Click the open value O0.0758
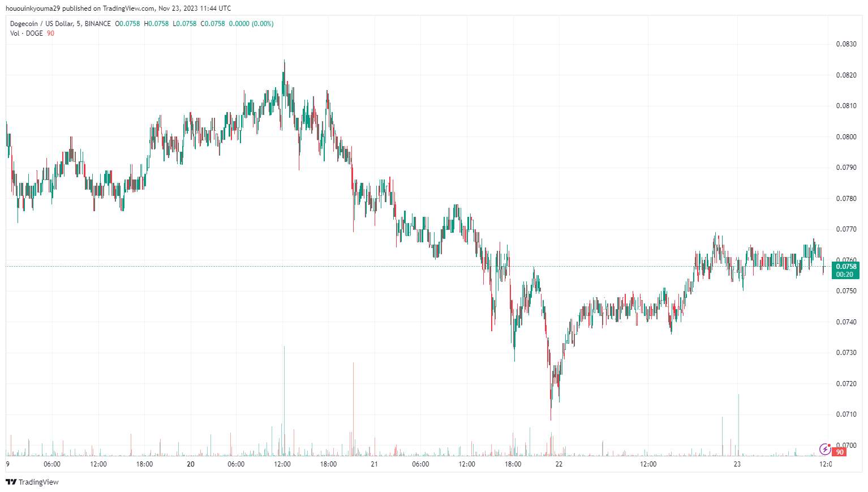The image size is (868, 492). [127, 24]
